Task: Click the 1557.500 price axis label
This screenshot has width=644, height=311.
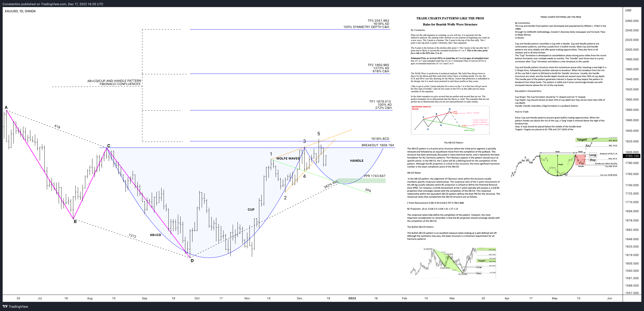Action: click(x=632, y=293)
